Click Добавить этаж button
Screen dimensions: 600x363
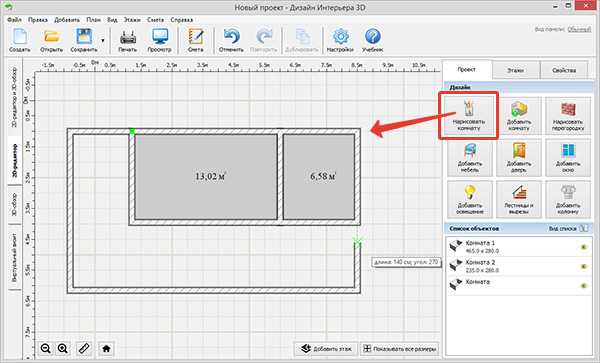pyautogui.click(x=326, y=348)
